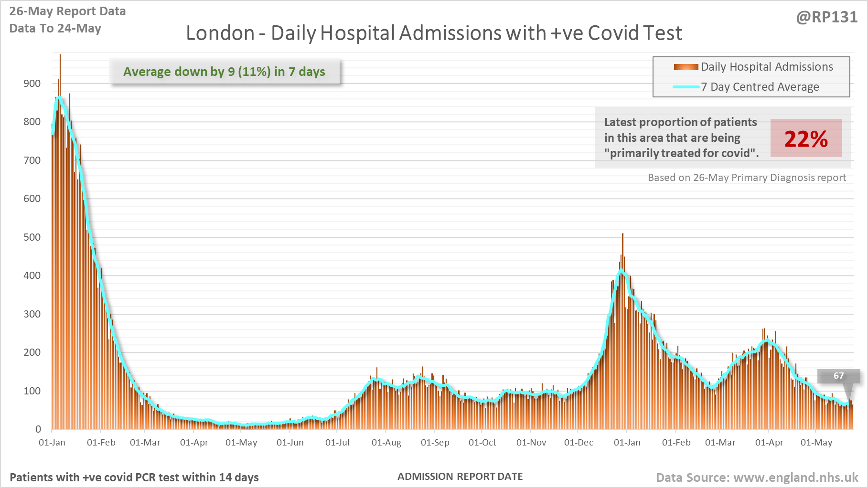
Task: Click the 500 y-axis value label
Action: [x=32, y=237]
